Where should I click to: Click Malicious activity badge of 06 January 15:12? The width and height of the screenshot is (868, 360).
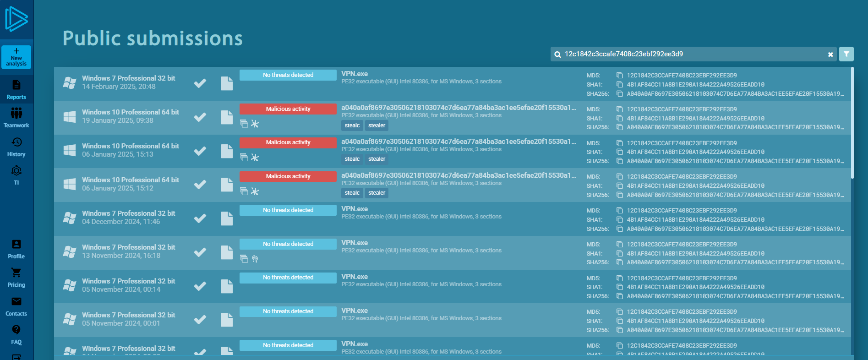pyautogui.click(x=288, y=176)
